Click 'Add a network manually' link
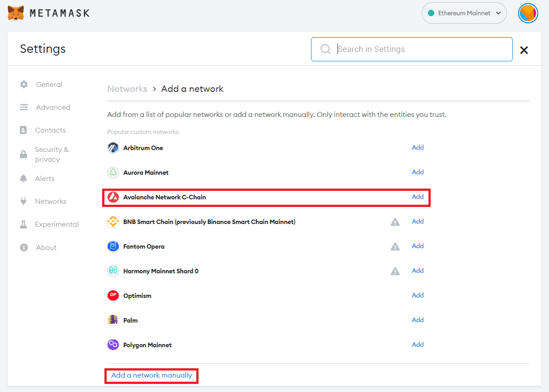 pyautogui.click(x=151, y=375)
